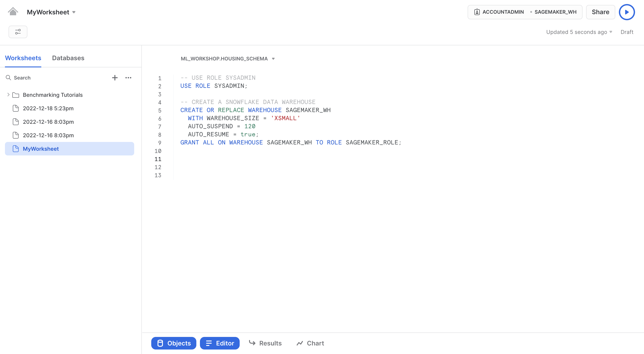Click the Benchmarking Tutorials folder icon
The image size is (644, 354).
click(16, 95)
